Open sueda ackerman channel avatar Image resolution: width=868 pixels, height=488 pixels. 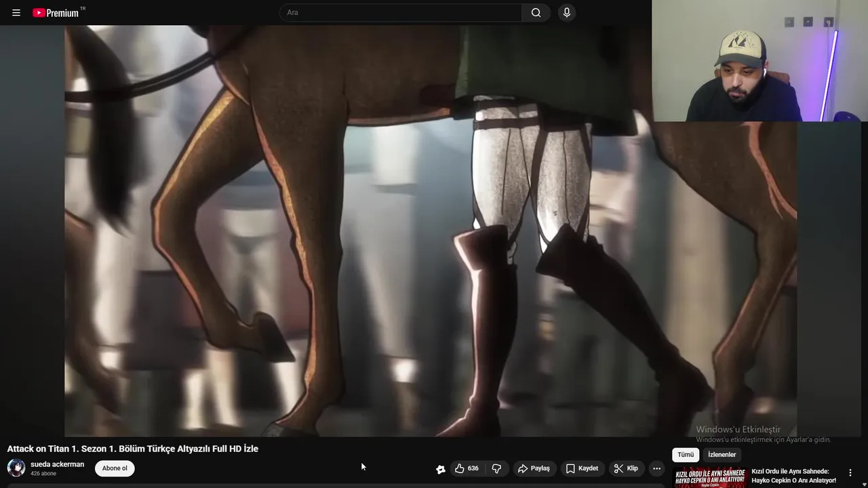pos(16,468)
